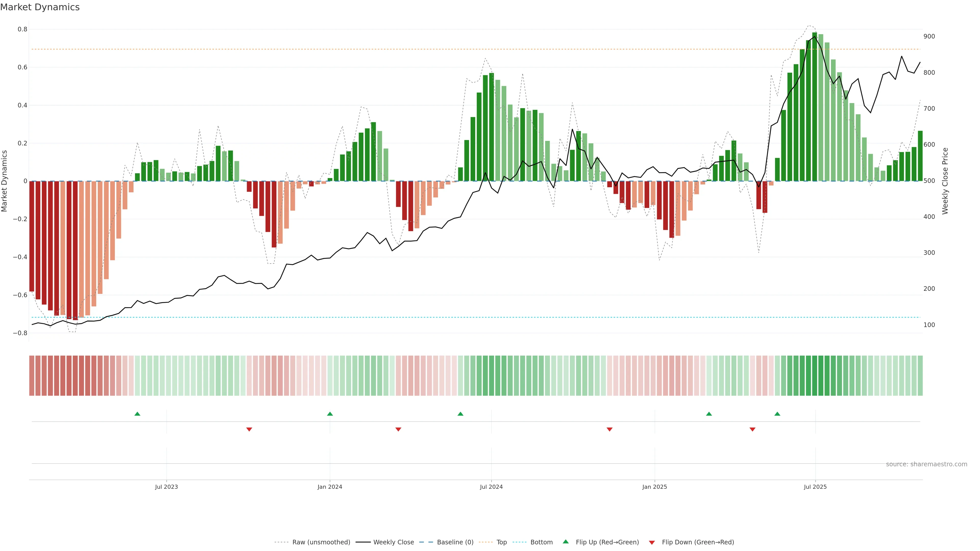
Task: Click the first red flip-down triangle marker
Action: point(249,429)
